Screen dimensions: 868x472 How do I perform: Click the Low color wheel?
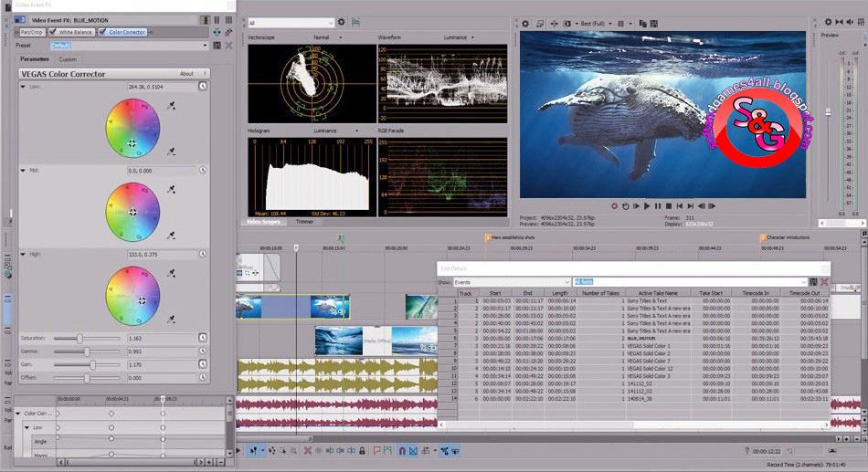click(132, 129)
